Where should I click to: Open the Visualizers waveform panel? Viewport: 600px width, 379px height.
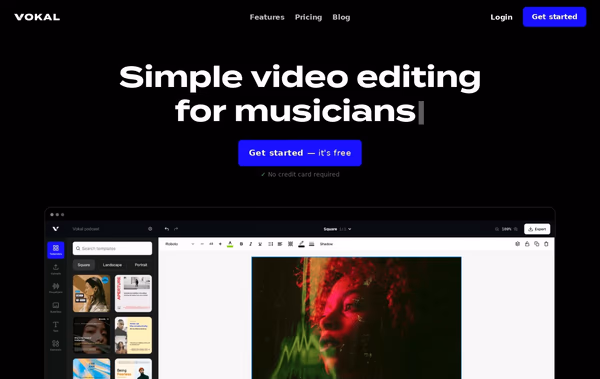[x=56, y=288]
